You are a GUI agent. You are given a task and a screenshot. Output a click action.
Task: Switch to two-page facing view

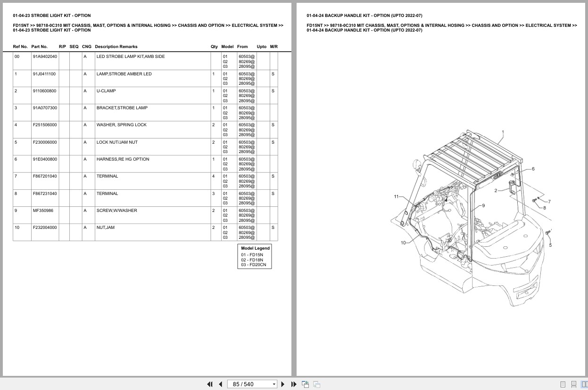(584, 384)
